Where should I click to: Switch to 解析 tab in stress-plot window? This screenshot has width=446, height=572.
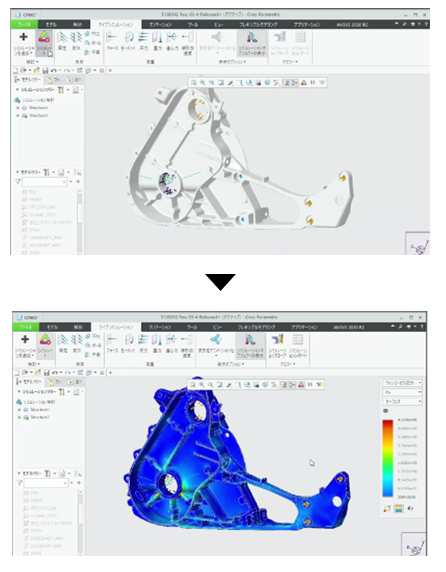[78, 327]
